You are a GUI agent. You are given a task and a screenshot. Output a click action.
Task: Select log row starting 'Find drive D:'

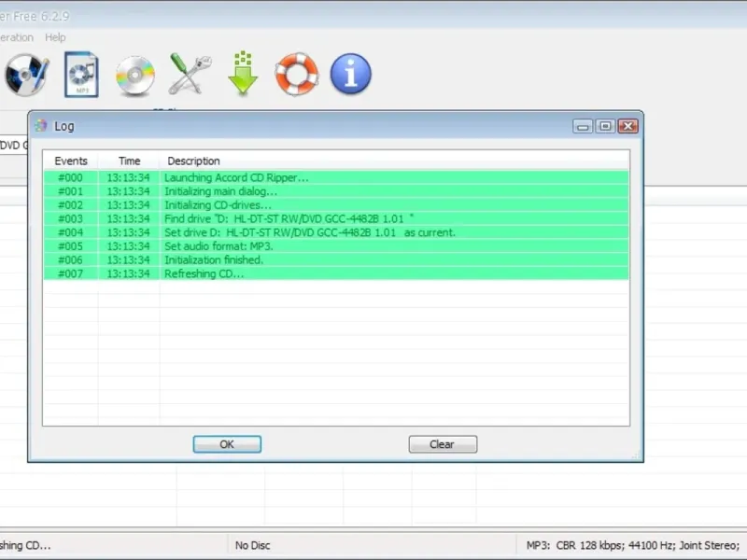pos(336,219)
